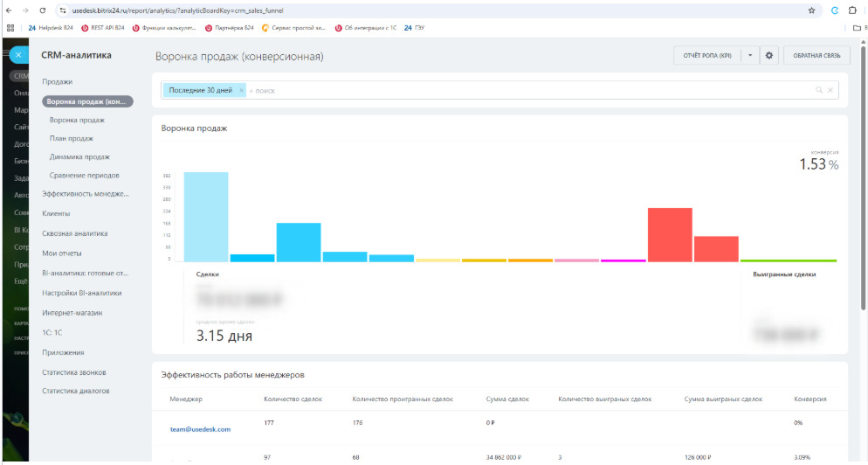Image resolution: width=868 pixels, height=465 pixels.
Task: Open Настройки BI-аналитики item
Action: pos(82,293)
